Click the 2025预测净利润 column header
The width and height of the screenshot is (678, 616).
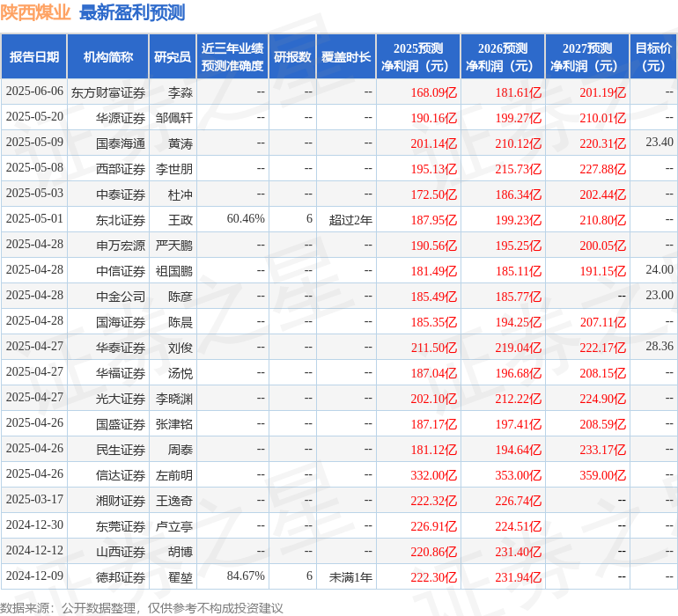pos(418,57)
